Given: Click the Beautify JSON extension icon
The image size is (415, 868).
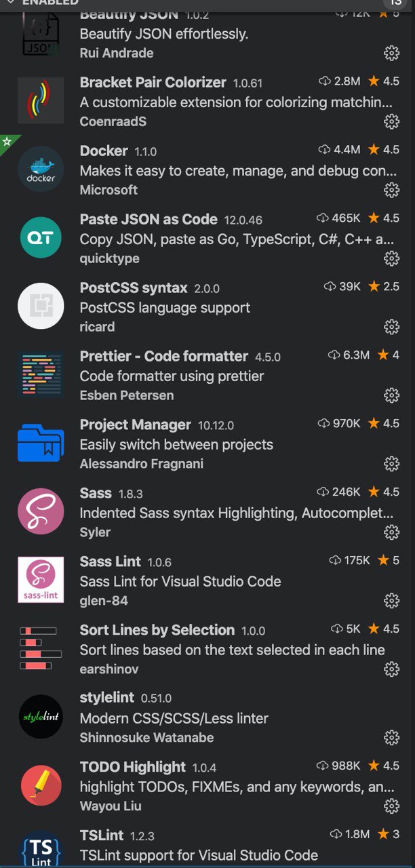Looking at the screenshot, I should click(41, 34).
